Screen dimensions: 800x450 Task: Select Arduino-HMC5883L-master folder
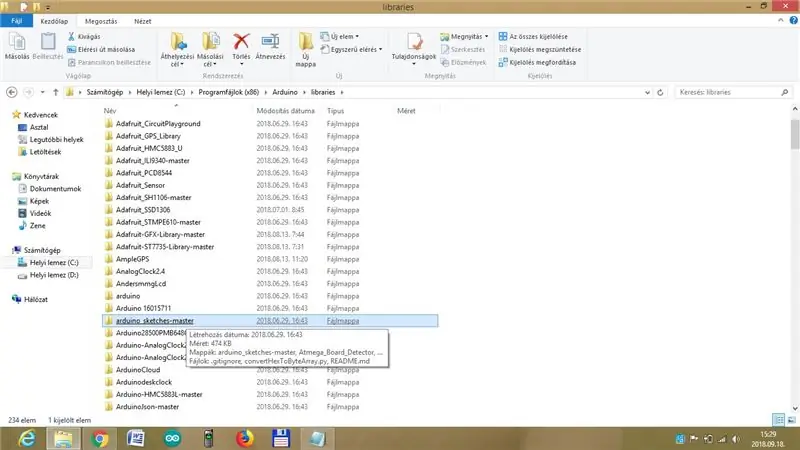click(x=159, y=394)
